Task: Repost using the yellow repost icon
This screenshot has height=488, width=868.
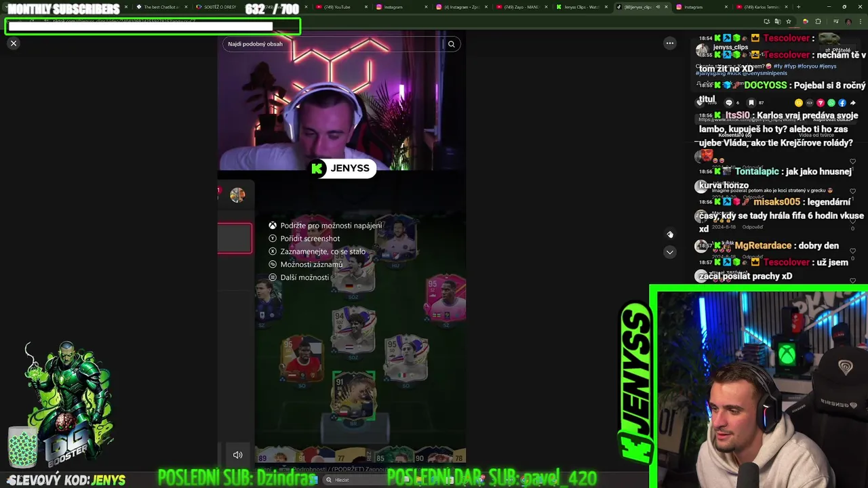Action: [799, 103]
